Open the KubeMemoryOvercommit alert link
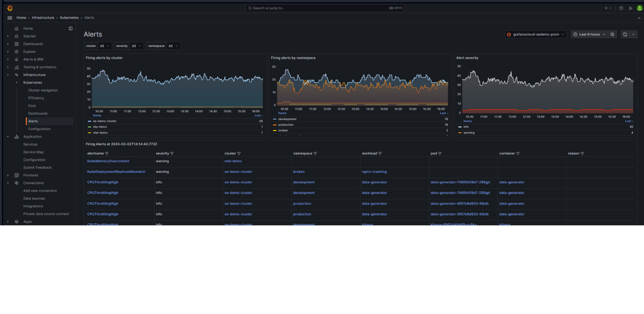This screenshot has height=314, width=644. click(108, 161)
